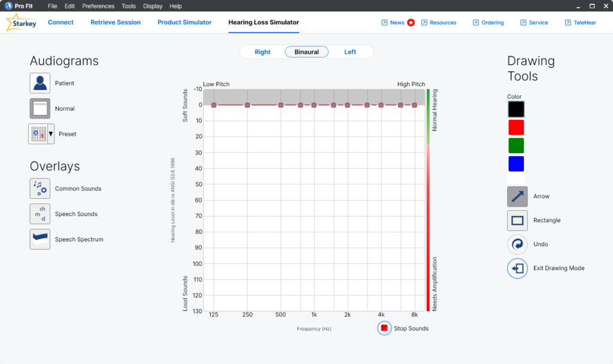The width and height of the screenshot is (613, 364).
Task: Select the Normal audiogram icon
Action: coord(40,108)
